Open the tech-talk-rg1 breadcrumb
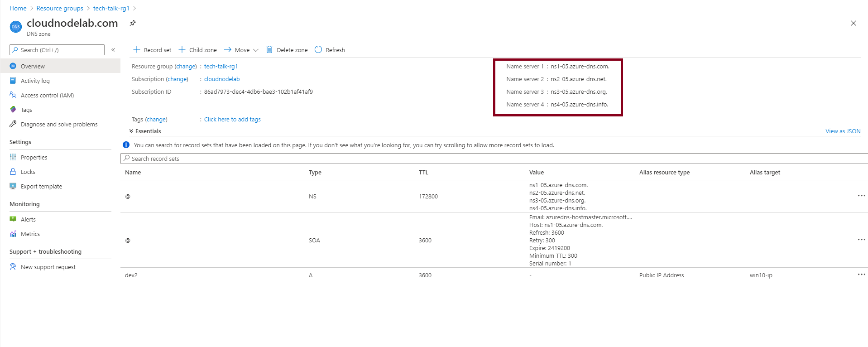 [x=111, y=8]
